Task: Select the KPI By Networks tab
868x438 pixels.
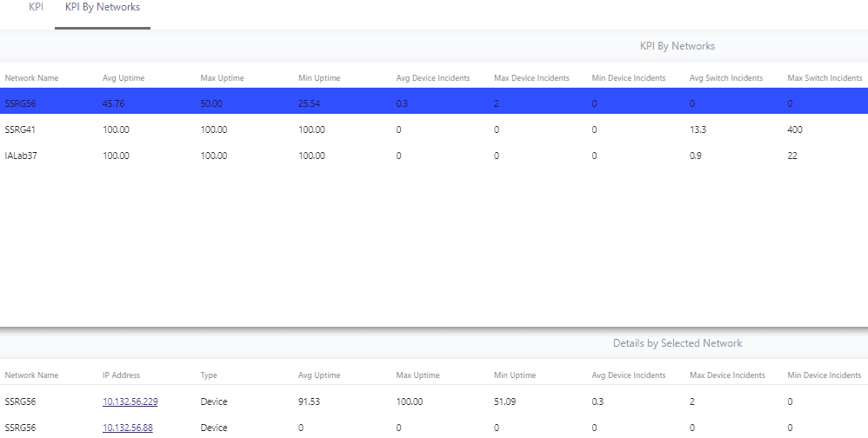Action: [103, 8]
